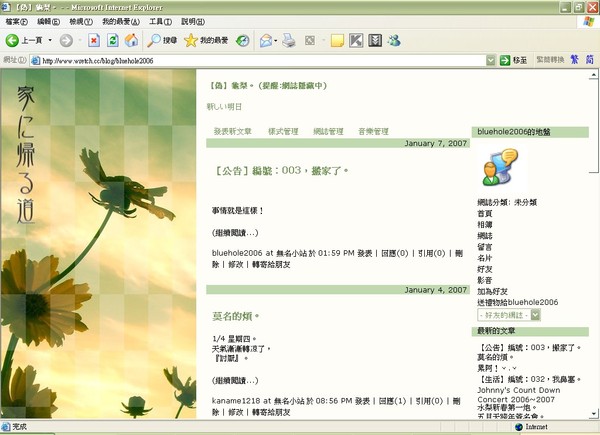Click the Back arrow button

click(x=12, y=40)
